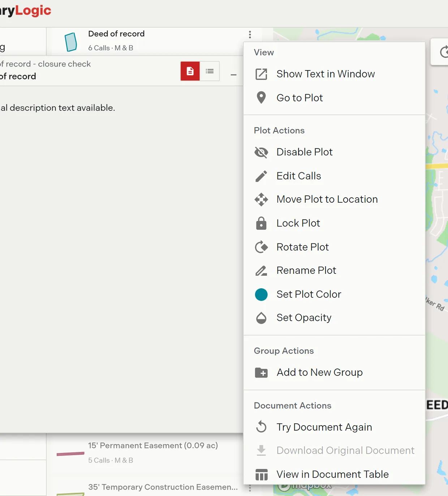The width and height of the screenshot is (448, 496).
Task: Click the teal Set Plot Color swatch
Action: [x=261, y=294]
